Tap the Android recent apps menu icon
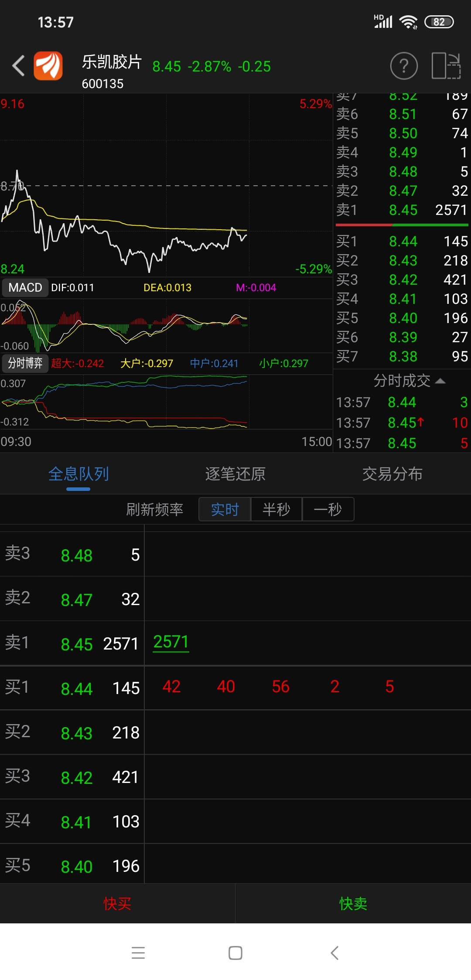Image resolution: width=471 pixels, height=980 pixels. point(138,953)
